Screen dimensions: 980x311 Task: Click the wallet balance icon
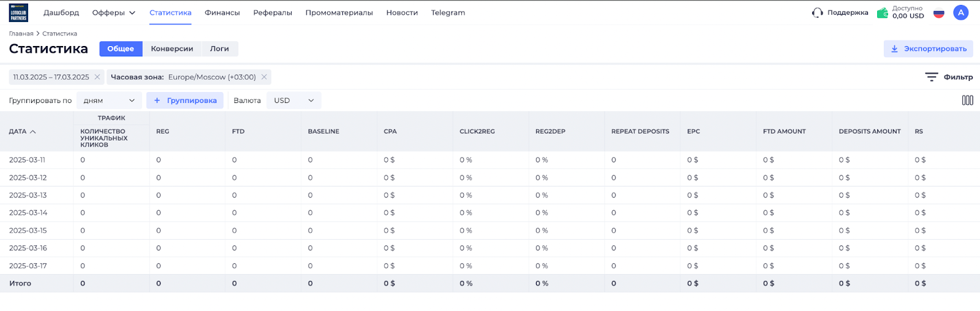(x=882, y=13)
